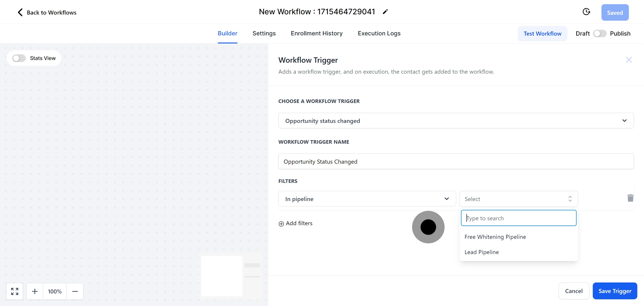The height and width of the screenshot is (306, 644).
Task: Click the pencil icon to rename workflow
Action: (385, 12)
